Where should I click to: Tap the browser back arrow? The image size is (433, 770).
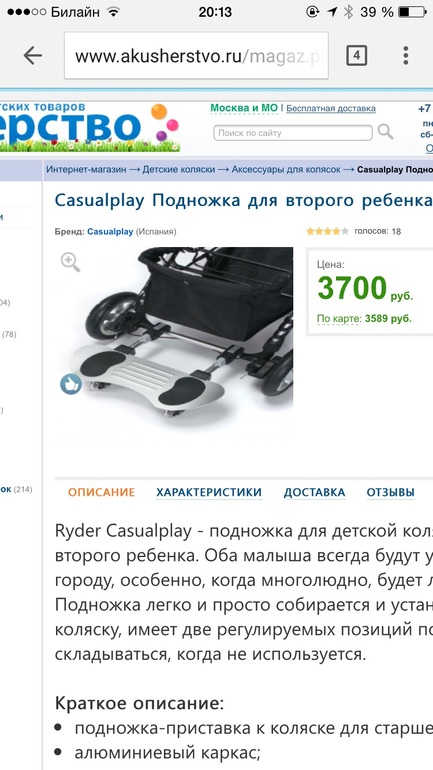32,55
